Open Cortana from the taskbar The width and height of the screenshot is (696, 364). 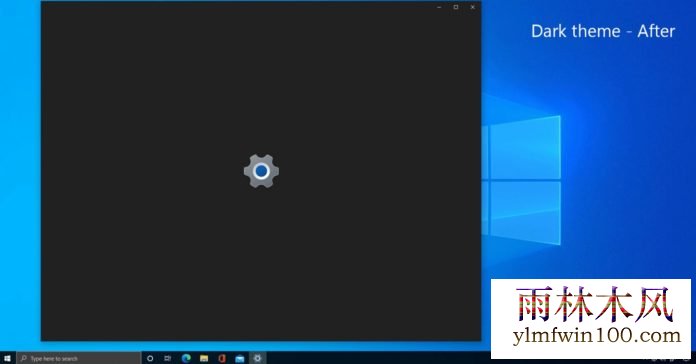150,358
